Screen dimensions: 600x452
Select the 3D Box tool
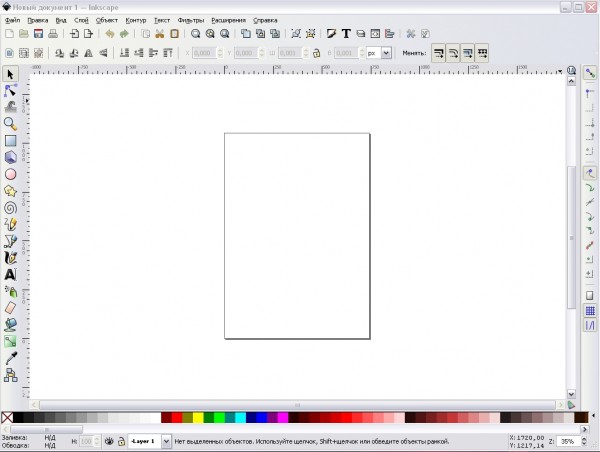tap(10, 157)
